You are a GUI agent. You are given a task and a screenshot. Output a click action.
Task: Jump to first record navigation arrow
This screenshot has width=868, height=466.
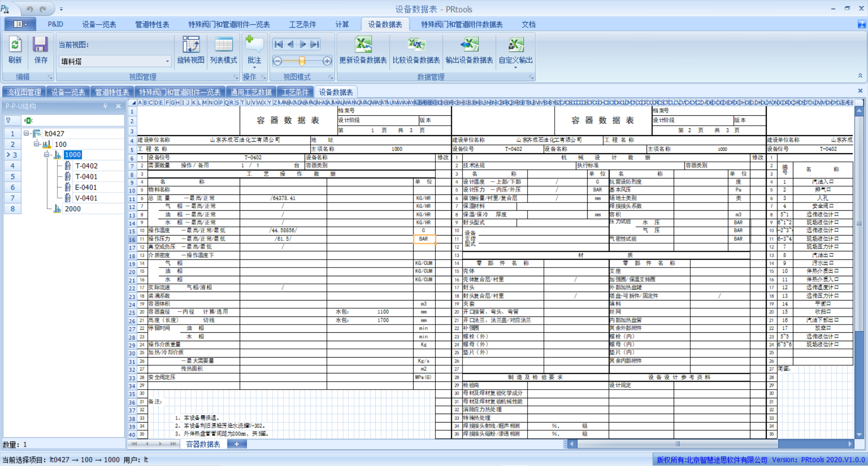point(278,44)
